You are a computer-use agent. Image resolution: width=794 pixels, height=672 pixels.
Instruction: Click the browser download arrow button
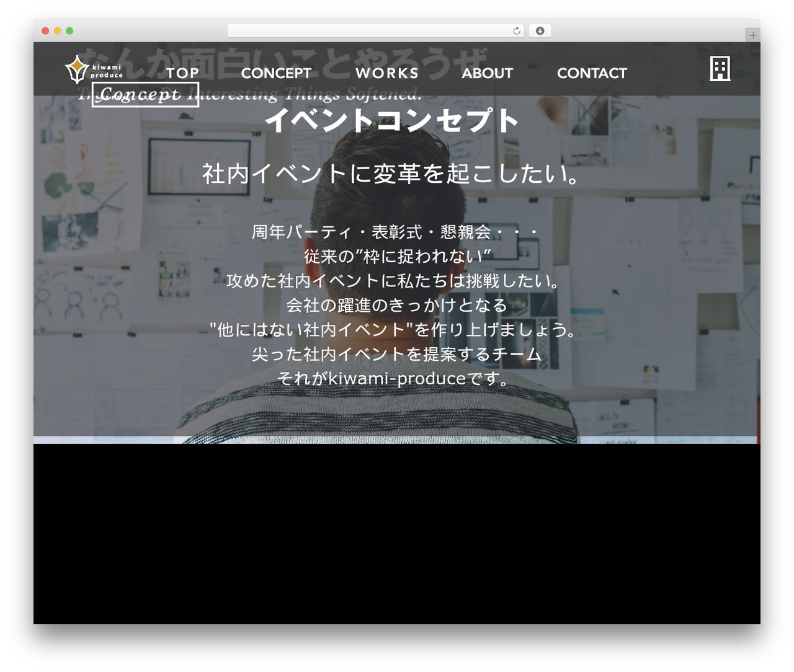click(x=540, y=31)
